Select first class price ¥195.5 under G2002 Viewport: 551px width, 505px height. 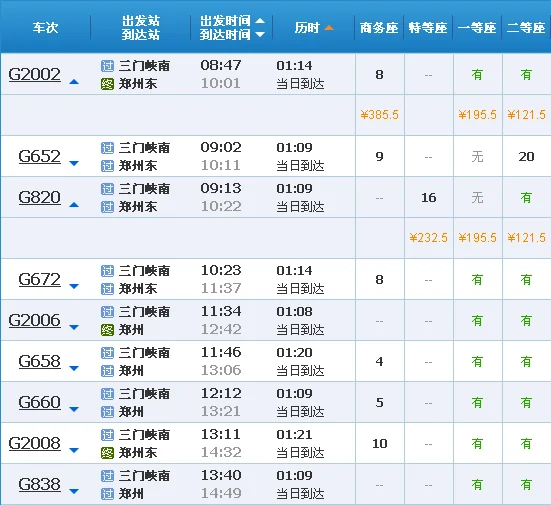477,115
